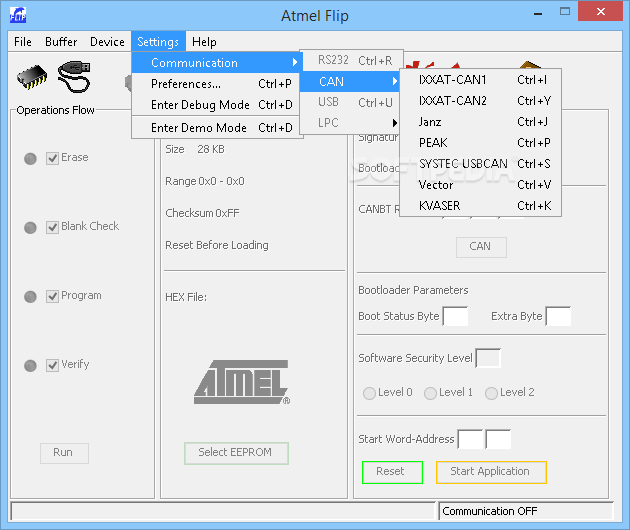630x530 pixels.
Task: Click the CAN button
Action: pos(481,247)
